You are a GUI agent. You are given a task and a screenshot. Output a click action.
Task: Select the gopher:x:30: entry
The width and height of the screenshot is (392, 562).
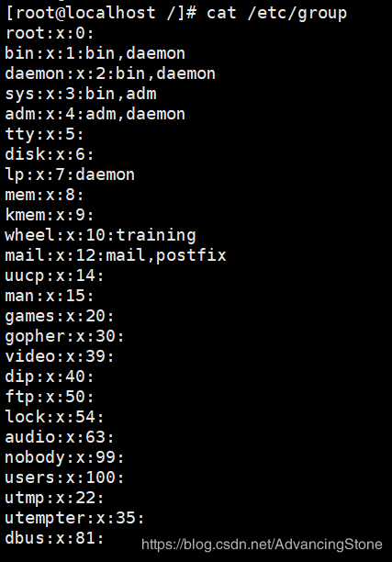pos(64,336)
